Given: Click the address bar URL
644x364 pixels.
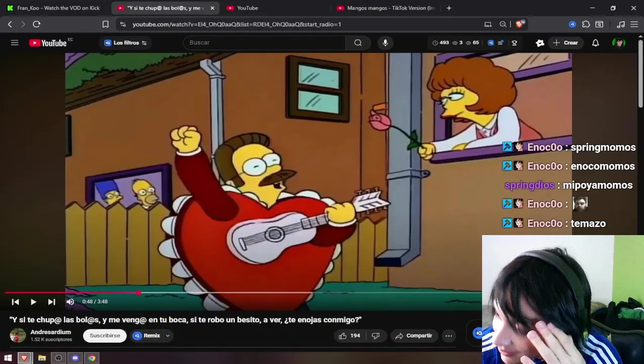Looking at the screenshot, I should tap(236, 24).
